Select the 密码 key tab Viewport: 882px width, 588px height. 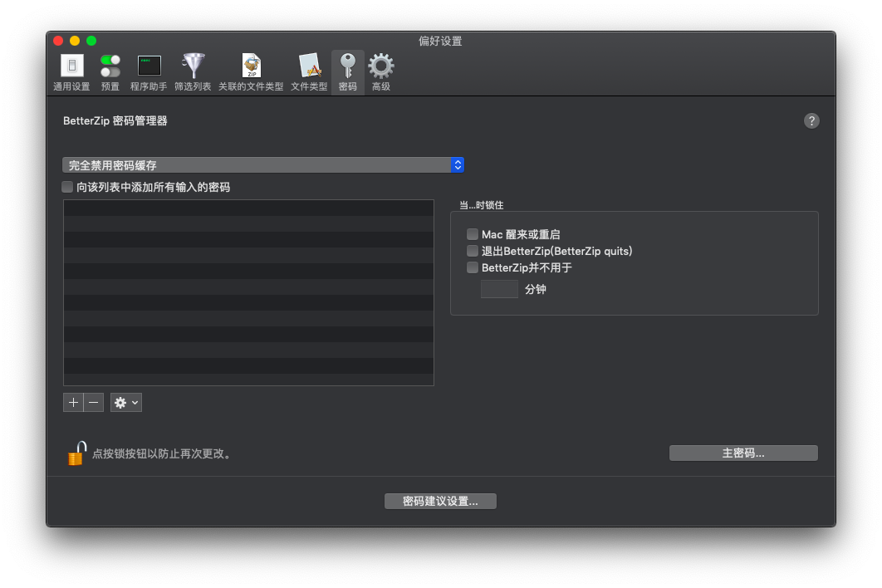pos(347,71)
